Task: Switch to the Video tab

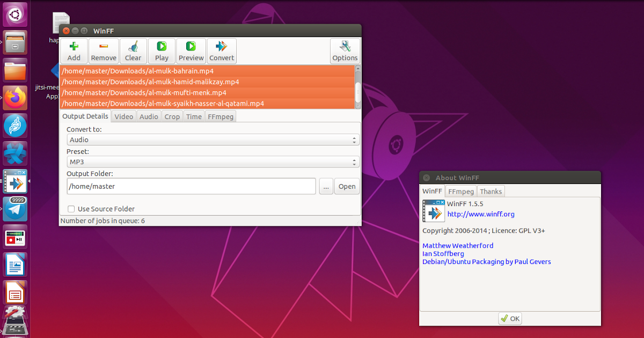Action: 124,116
